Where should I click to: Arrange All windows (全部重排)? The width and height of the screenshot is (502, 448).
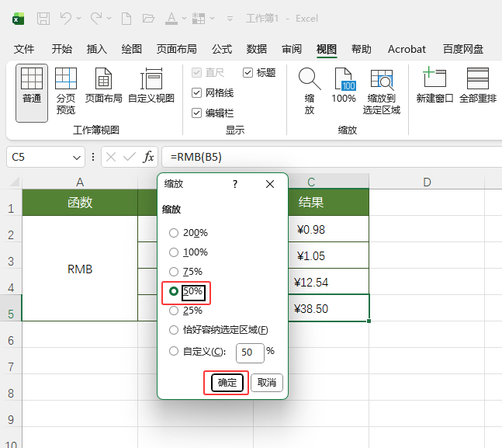click(478, 86)
